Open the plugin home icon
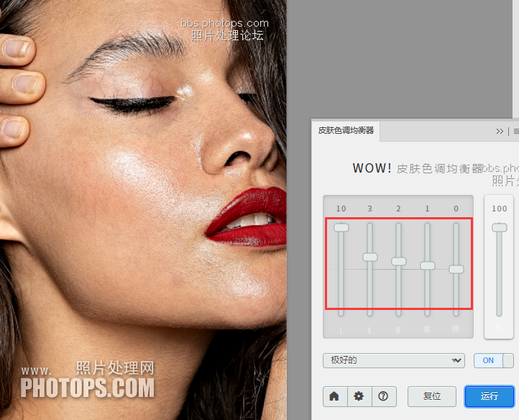 335,396
